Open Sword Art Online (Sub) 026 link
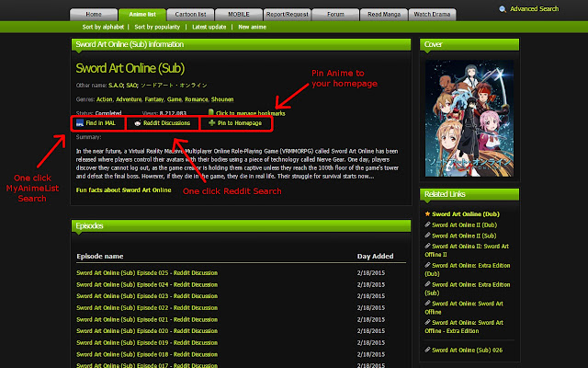 (468, 350)
